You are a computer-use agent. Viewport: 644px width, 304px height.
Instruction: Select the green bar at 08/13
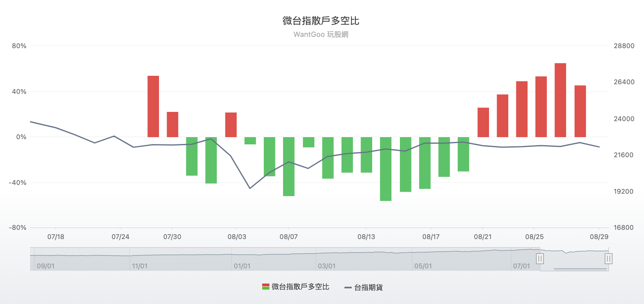(x=367, y=155)
